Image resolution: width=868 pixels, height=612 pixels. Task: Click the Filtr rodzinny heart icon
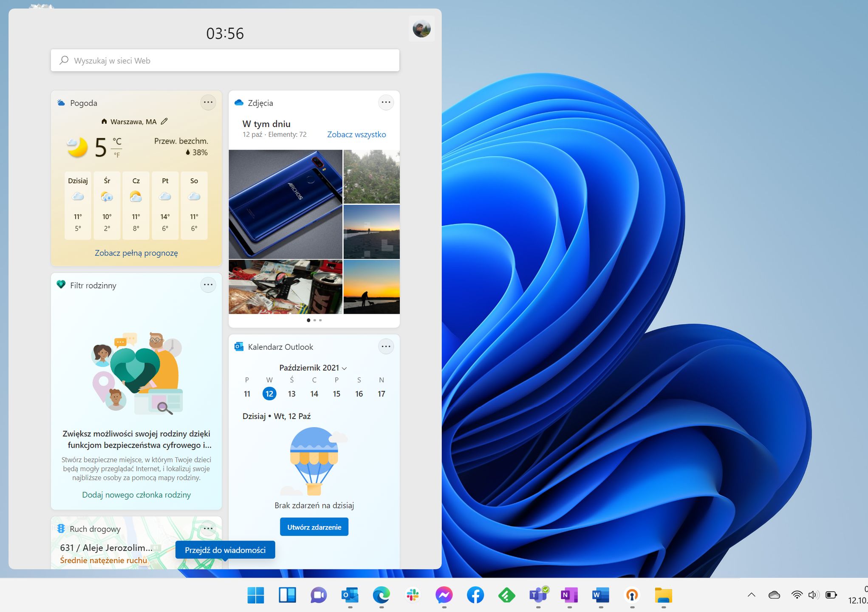click(x=60, y=285)
